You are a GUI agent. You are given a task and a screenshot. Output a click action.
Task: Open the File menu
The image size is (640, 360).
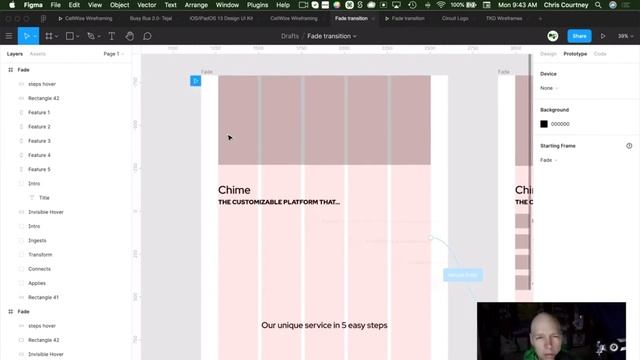click(x=56, y=5)
